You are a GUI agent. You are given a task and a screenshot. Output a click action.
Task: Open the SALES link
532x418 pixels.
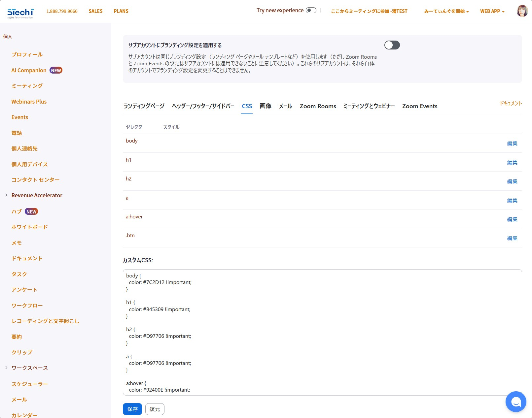pos(95,11)
